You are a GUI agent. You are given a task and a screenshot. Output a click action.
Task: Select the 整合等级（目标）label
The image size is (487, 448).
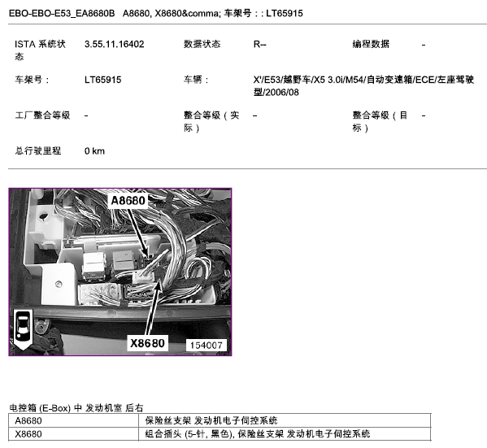coord(380,121)
